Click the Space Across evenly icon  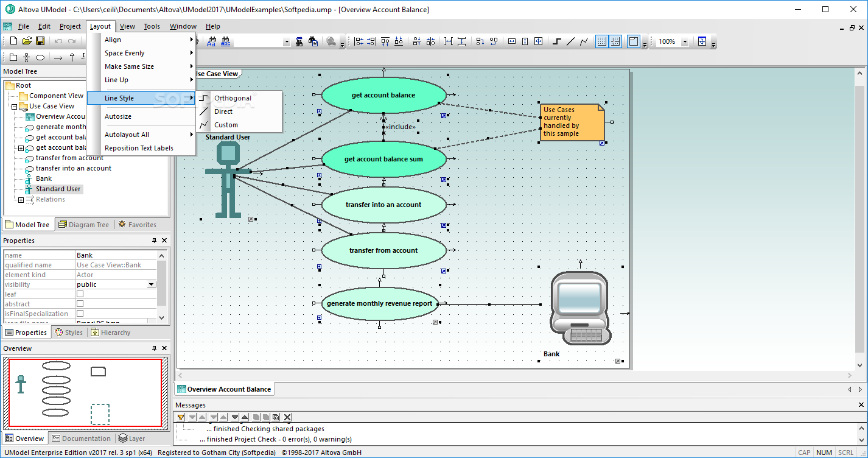pos(448,41)
